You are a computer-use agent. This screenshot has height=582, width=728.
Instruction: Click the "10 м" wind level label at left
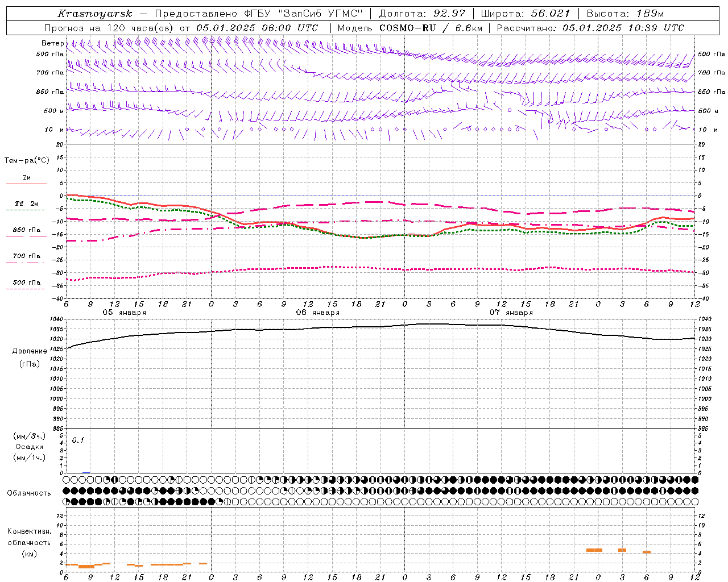click(54, 130)
